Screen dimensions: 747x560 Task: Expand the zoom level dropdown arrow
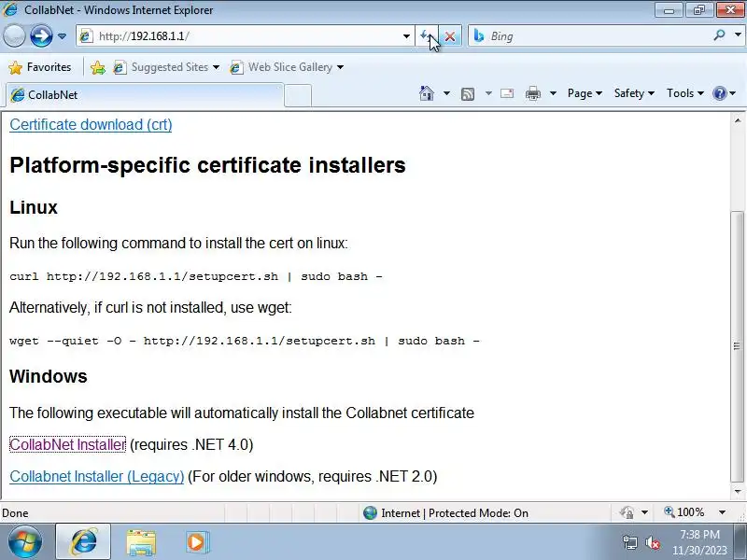(x=722, y=512)
